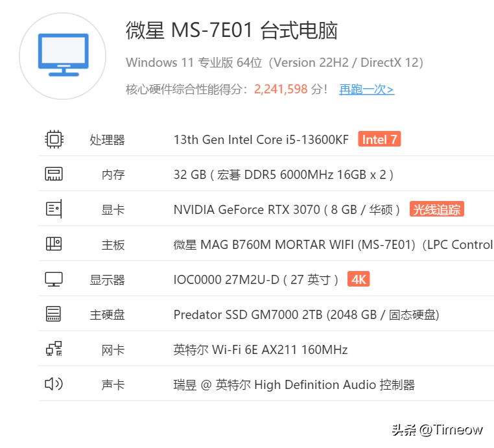Click the 4K badge beside the display
Image resolution: width=494 pixels, height=448 pixels.
[359, 279]
